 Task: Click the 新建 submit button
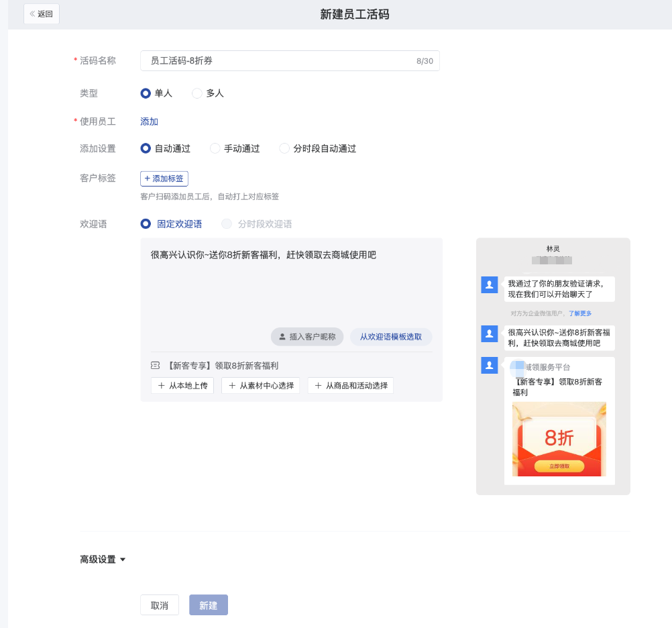(x=209, y=605)
